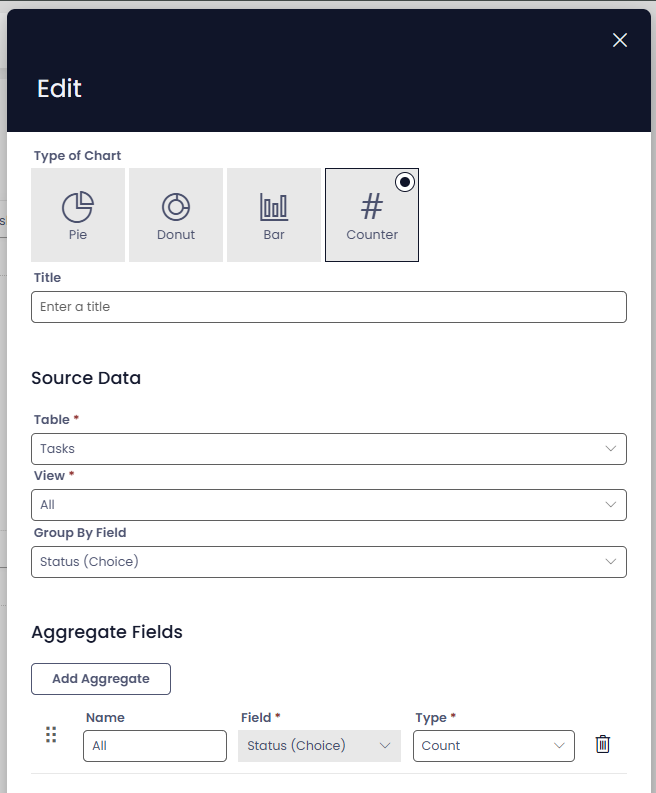Click the chevron on the View dropdown
The height and width of the screenshot is (793, 656).
point(611,505)
